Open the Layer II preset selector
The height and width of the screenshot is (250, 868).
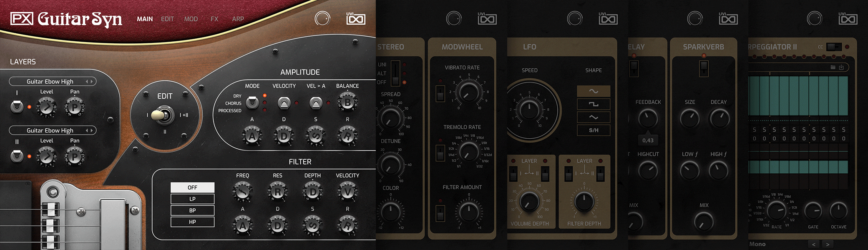(53, 130)
